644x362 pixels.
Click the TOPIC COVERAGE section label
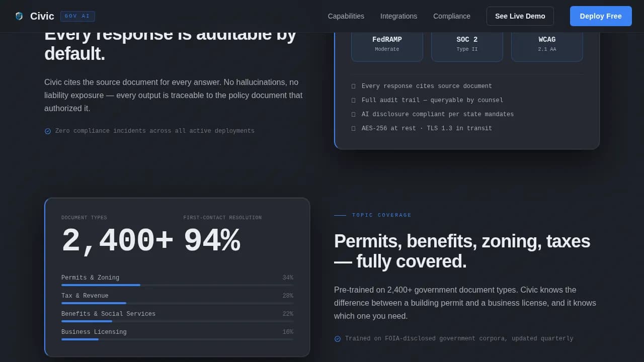pyautogui.click(x=382, y=215)
